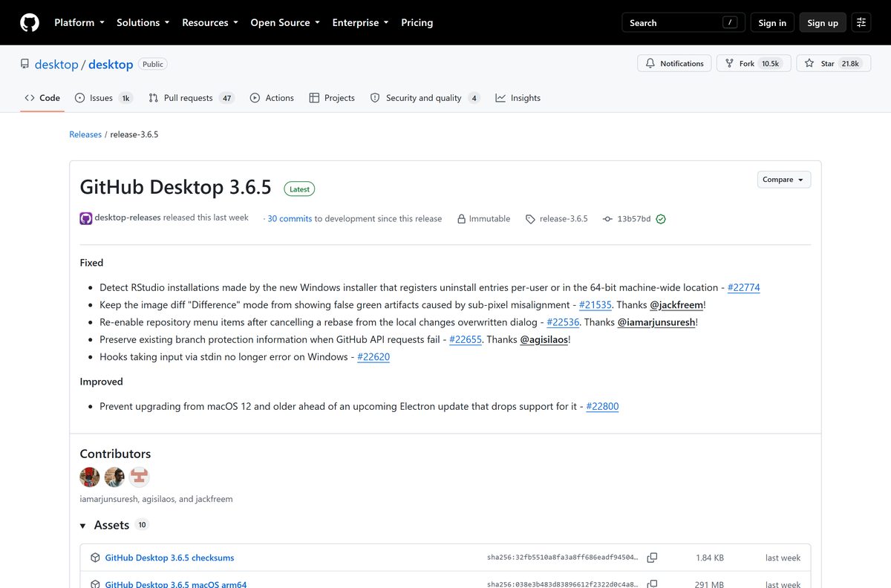Go to the Pricing page
Viewport: 891px width, 588px height.
tap(417, 22)
